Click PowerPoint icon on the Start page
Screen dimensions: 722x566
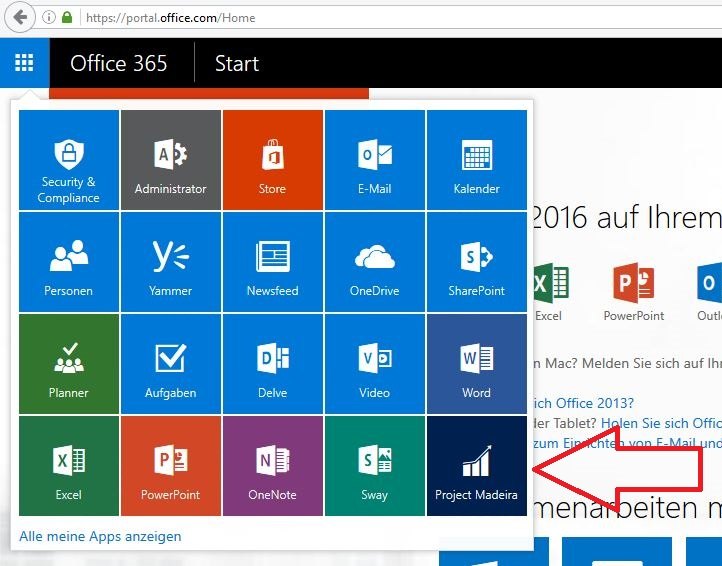pyautogui.click(x=634, y=283)
